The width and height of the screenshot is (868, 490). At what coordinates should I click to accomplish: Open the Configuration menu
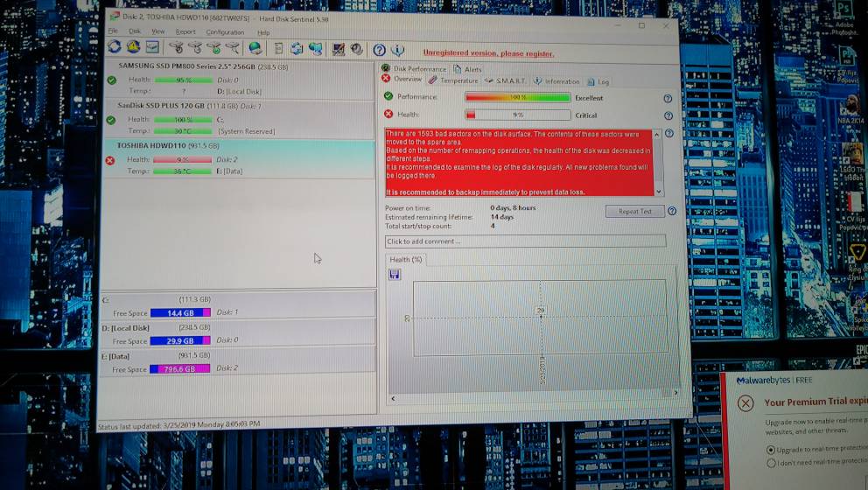(x=225, y=32)
